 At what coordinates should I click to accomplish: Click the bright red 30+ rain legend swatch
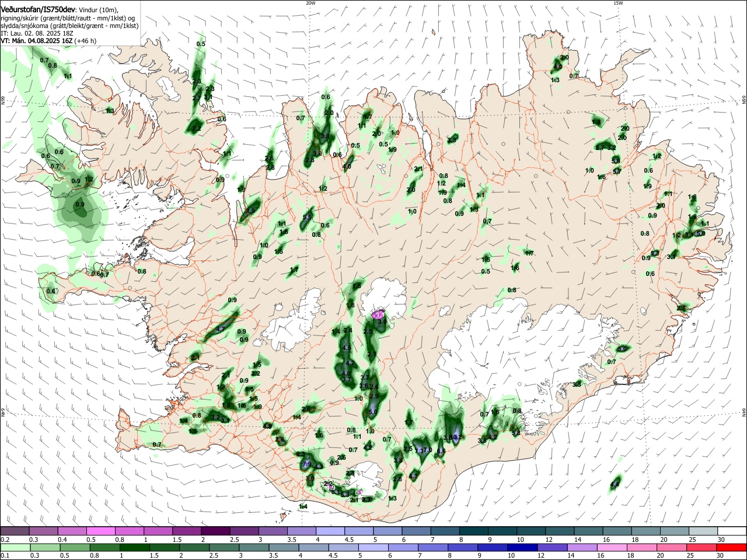coord(731,547)
